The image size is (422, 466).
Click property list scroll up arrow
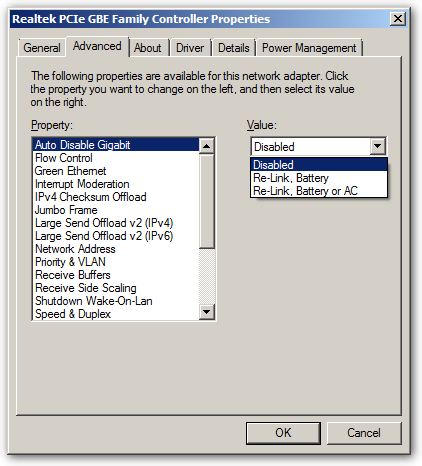tap(207, 146)
